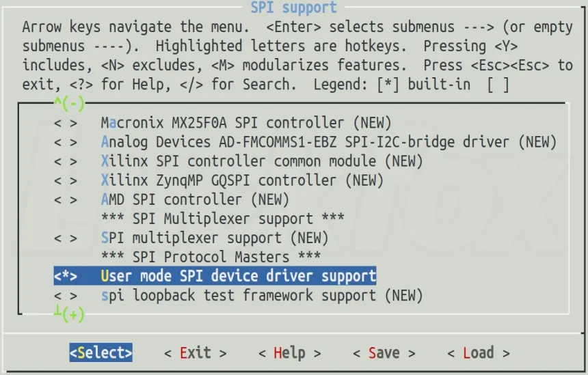
Task: Toggle the Macronix MX25F0A SPI controller checkbox
Action: point(66,123)
